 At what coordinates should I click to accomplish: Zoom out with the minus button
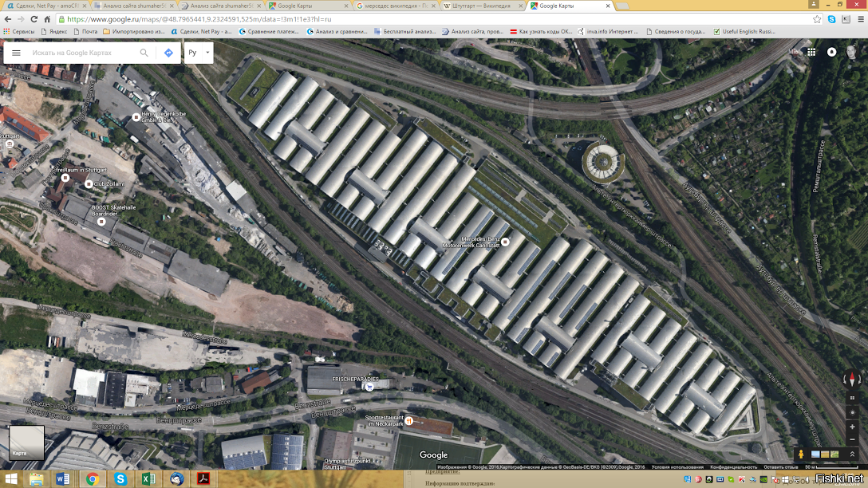coord(852,439)
